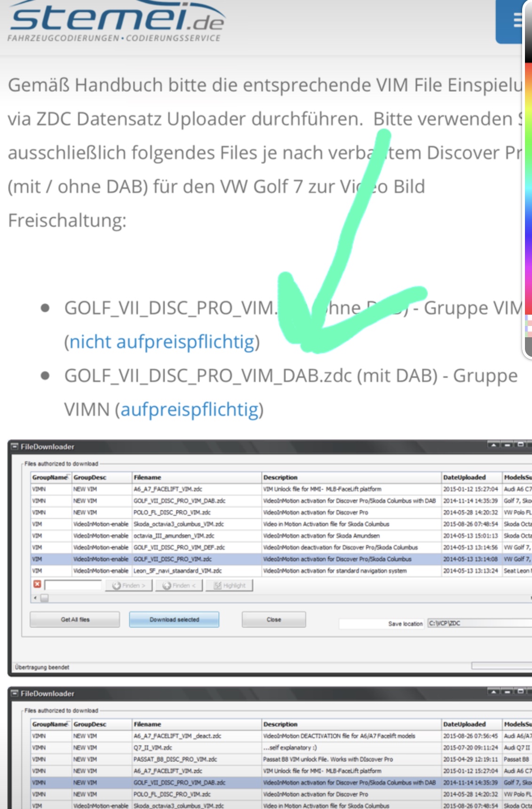Pick a hue on the rainbow color slider

528,188
